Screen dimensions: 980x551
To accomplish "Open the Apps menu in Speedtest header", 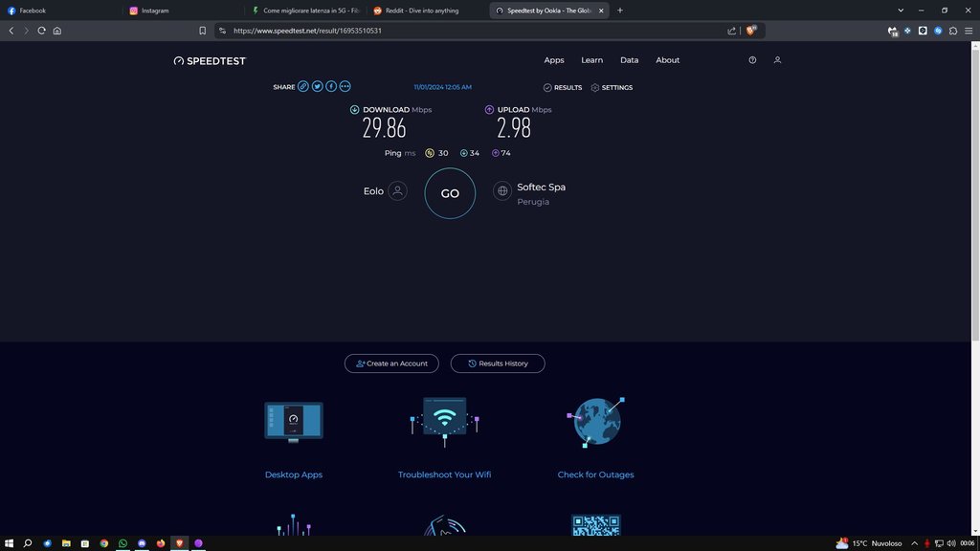I will tap(554, 60).
